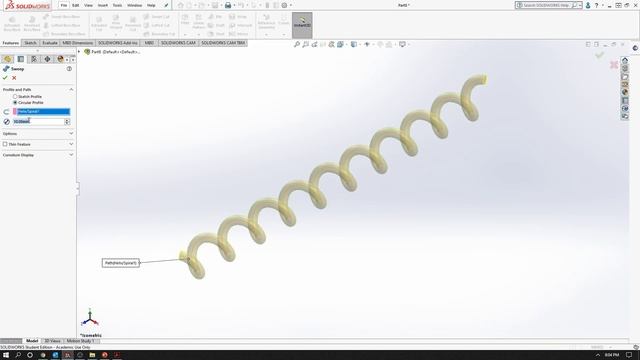Switch to DimXpertManager tab icon
The width and height of the screenshot is (640, 360).
pyautogui.click(x=47, y=59)
